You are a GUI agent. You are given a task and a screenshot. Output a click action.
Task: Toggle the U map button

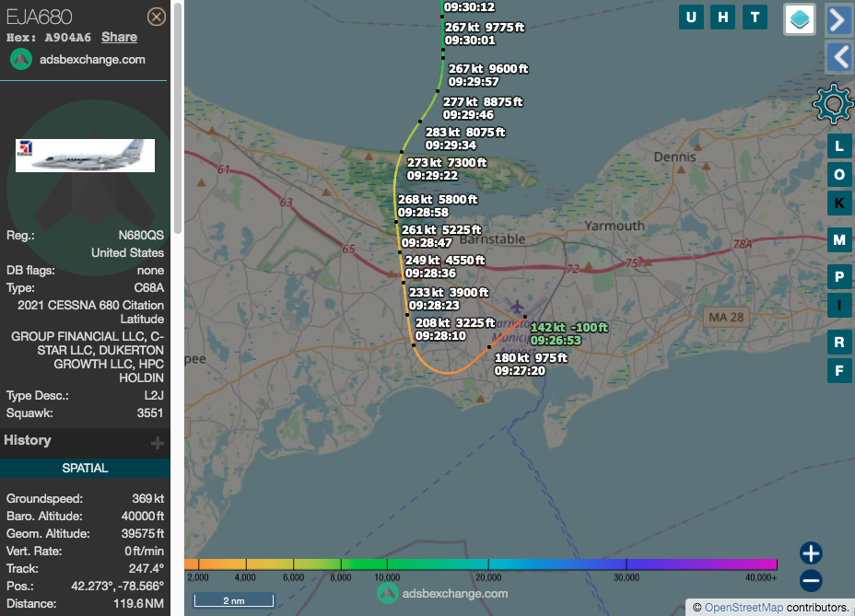[691, 17]
